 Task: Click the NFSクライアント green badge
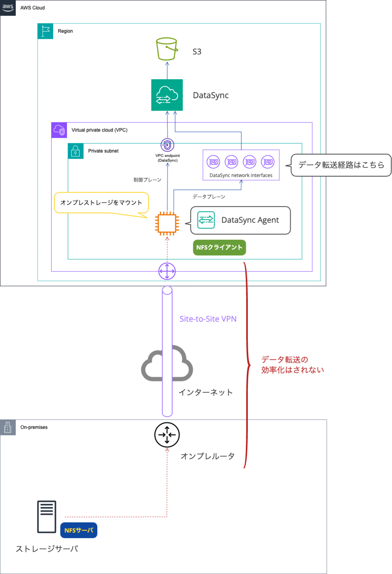pyautogui.click(x=219, y=247)
